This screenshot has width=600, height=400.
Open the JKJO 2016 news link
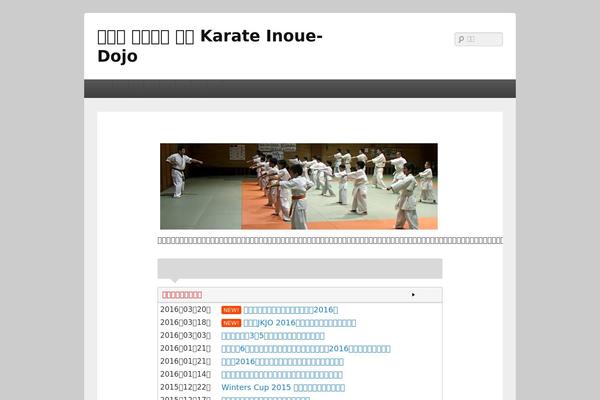[300, 323]
